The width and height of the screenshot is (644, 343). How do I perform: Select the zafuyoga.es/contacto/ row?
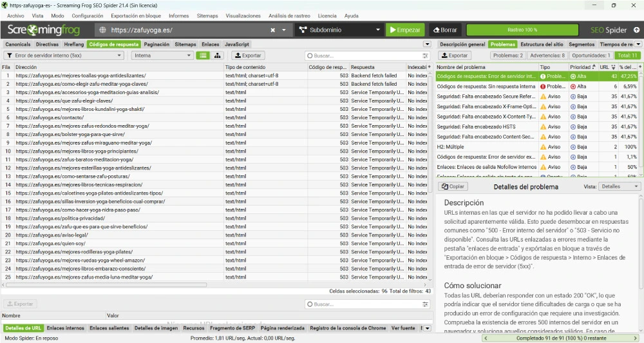pos(216,117)
